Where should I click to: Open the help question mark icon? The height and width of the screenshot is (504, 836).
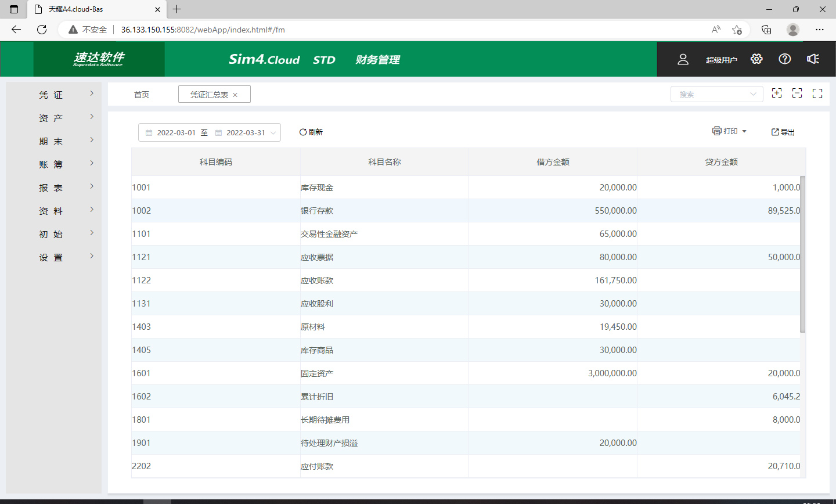tap(784, 59)
